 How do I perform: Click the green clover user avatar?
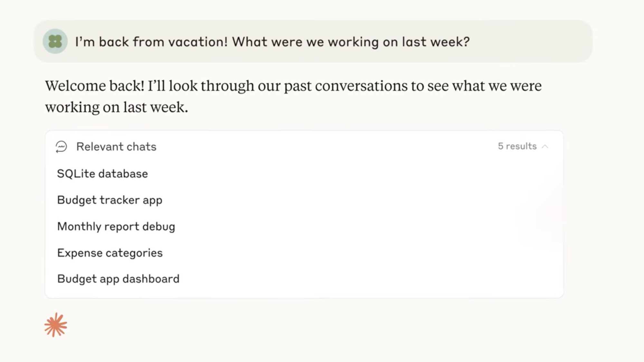click(55, 41)
